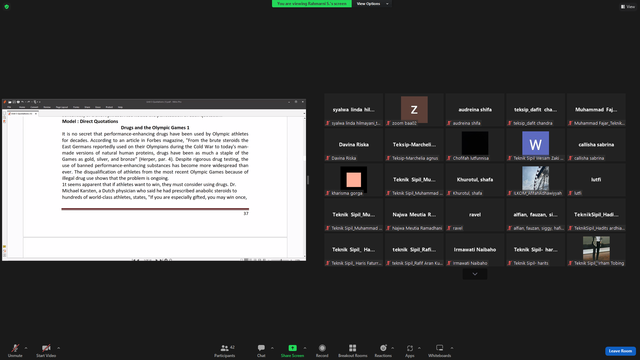The image size is (640, 360).
Task: Click muted mic icon on Davina Riska's tile
Action: (328, 158)
